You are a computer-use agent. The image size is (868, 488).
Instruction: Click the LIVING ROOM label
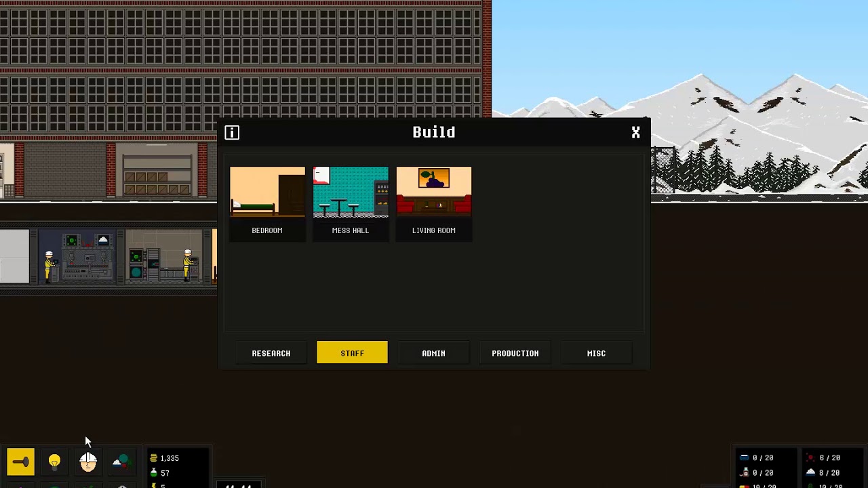click(x=434, y=230)
